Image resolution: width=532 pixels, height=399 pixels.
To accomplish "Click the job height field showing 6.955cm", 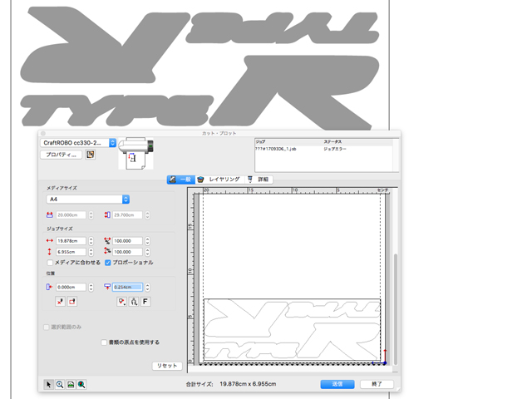I will pyautogui.click(x=71, y=252).
